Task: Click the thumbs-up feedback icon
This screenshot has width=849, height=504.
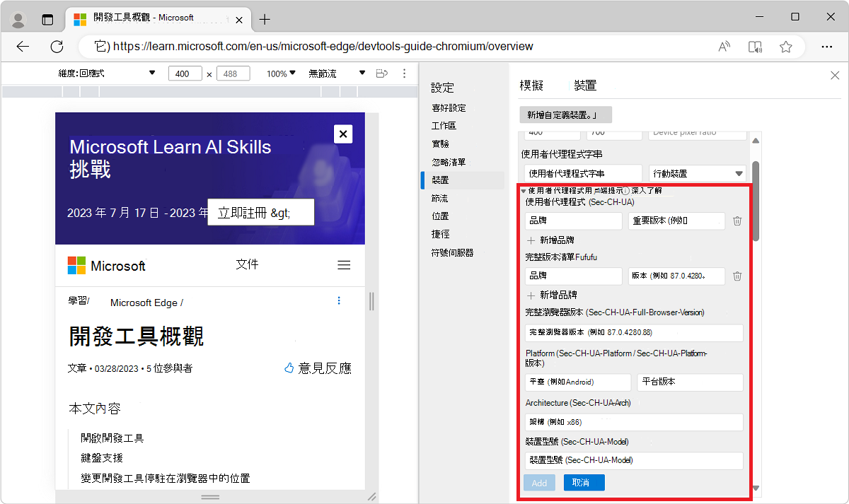Action: click(x=289, y=368)
